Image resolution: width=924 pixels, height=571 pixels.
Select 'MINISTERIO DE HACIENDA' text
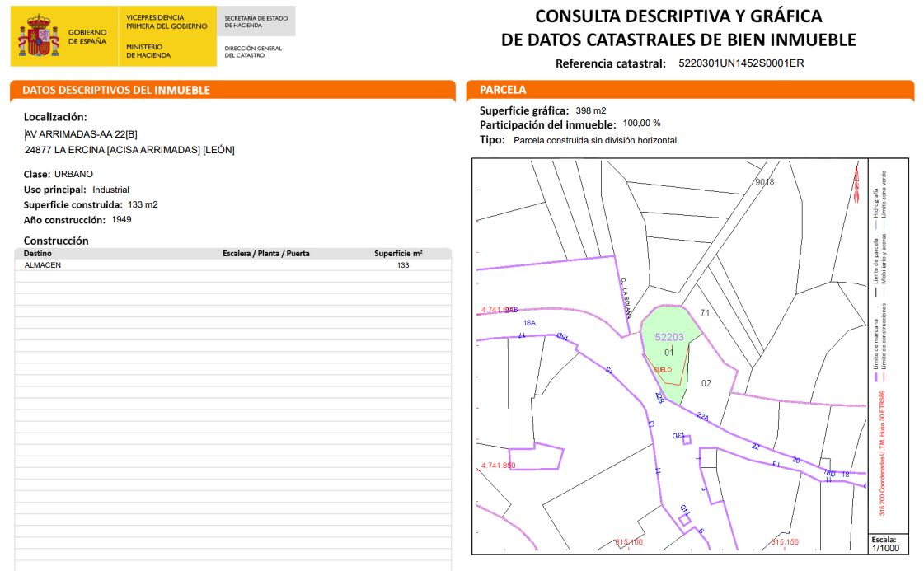click(x=148, y=51)
